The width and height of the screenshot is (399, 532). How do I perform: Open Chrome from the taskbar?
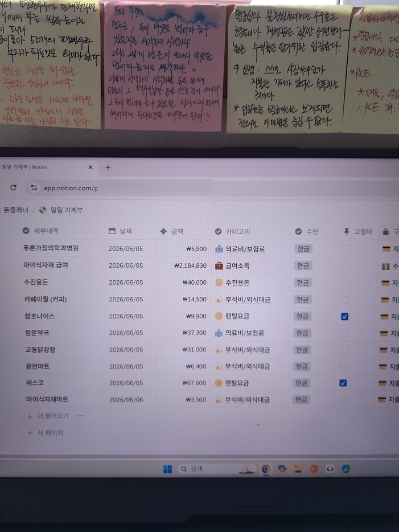point(266,469)
